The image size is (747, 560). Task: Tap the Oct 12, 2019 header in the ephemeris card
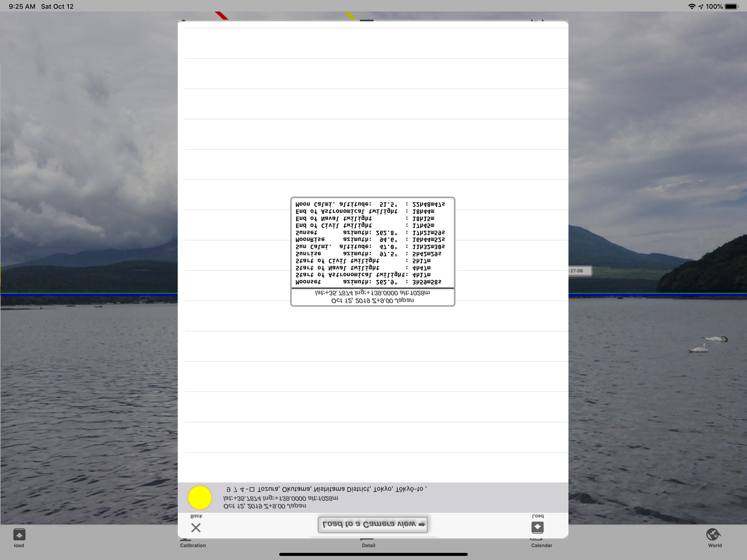coord(372,300)
